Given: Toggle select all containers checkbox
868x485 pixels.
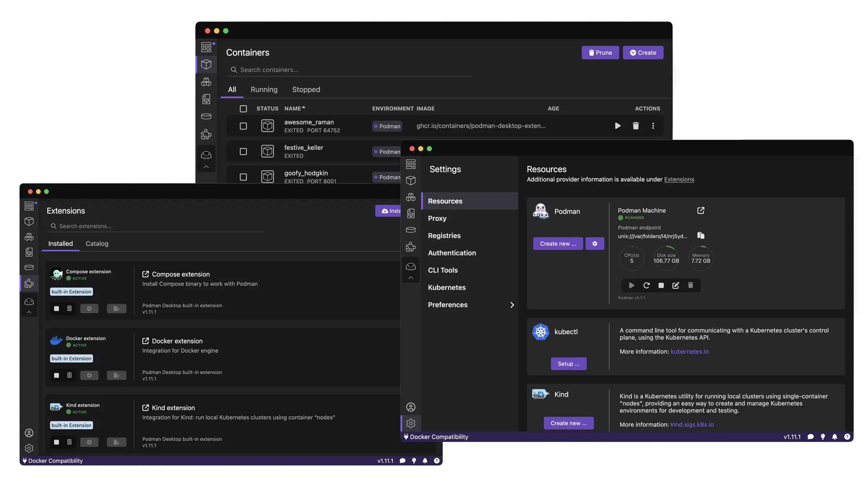Looking at the screenshot, I should [243, 109].
